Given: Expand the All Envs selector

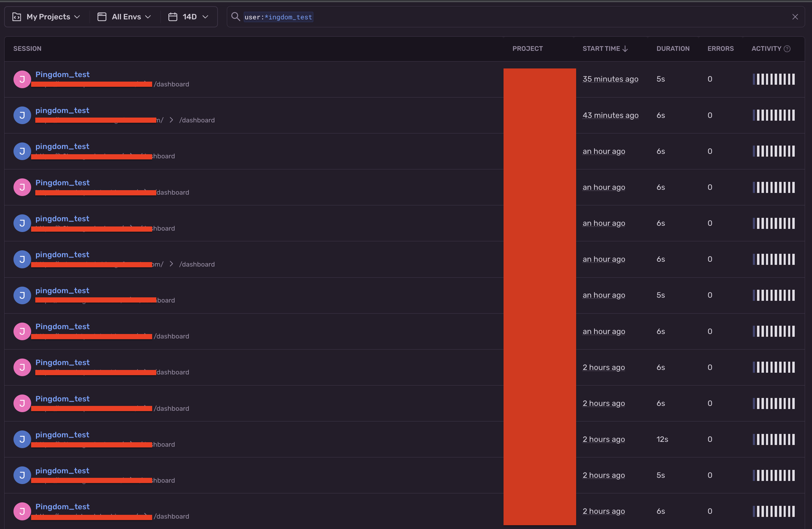Looking at the screenshot, I should [x=126, y=16].
